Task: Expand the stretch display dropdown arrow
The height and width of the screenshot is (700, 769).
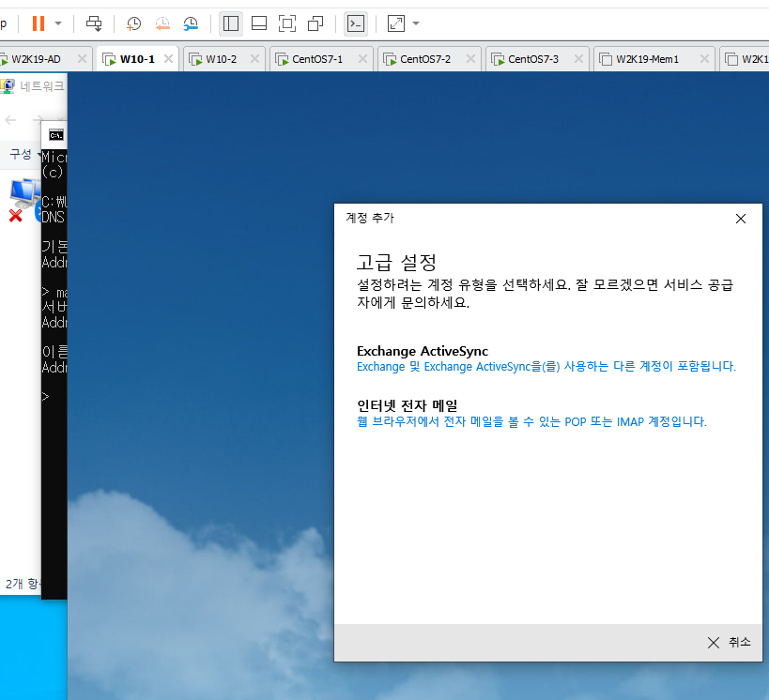Action: click(x=416, y=23)
